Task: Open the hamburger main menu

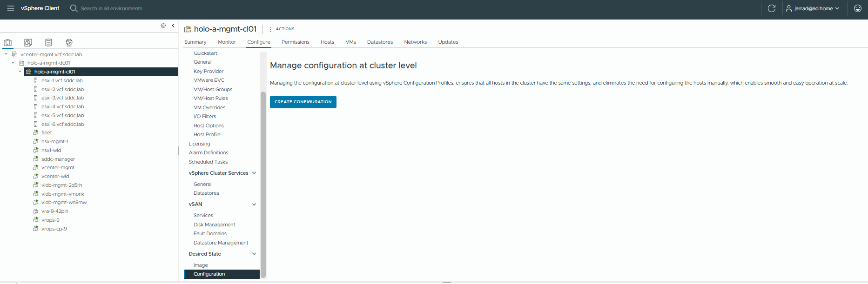Action: point(11,8)
